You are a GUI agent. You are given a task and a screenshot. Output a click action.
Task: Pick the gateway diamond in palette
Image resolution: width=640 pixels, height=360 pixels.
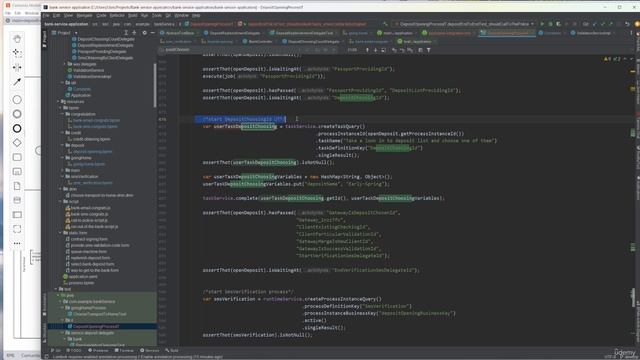[17, 143]
